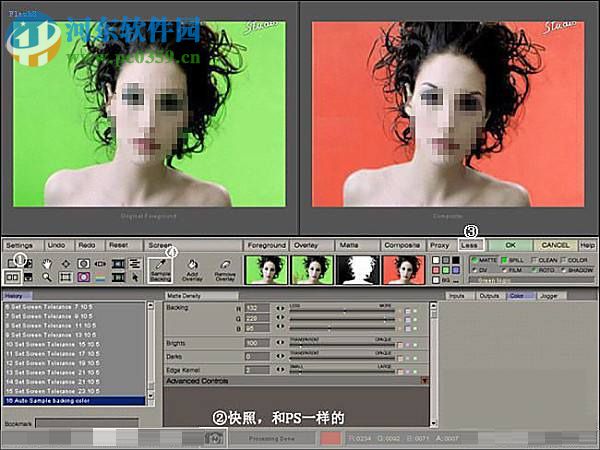Switch to Composite view
600x450 pixels.
[x=402, y=245]
